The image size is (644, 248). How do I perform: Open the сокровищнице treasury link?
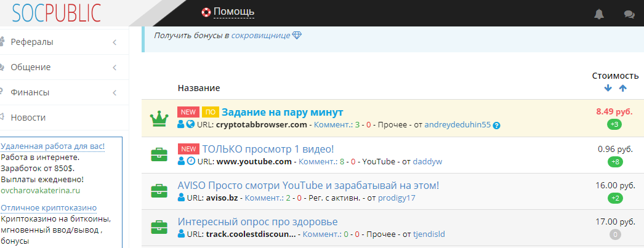click(260, 36)
